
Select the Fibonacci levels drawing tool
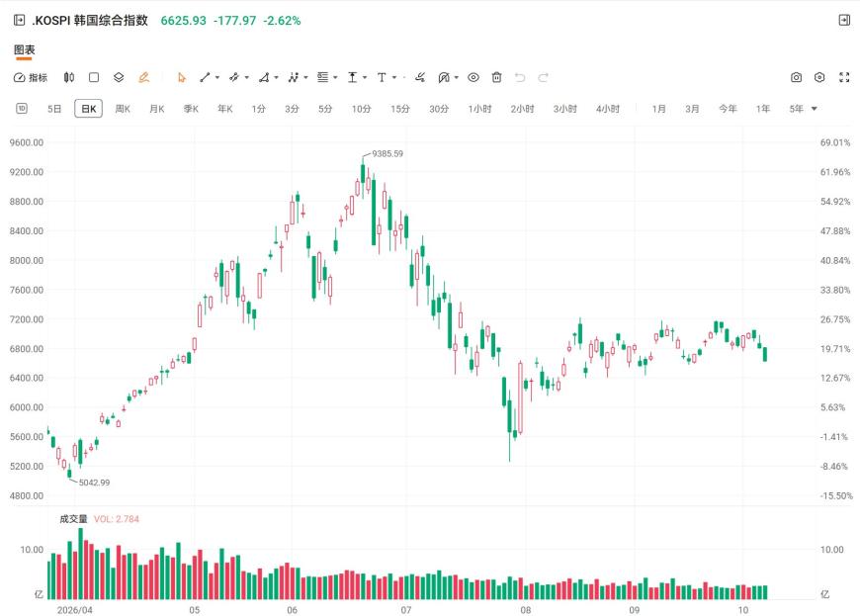(x=323, y=77)
